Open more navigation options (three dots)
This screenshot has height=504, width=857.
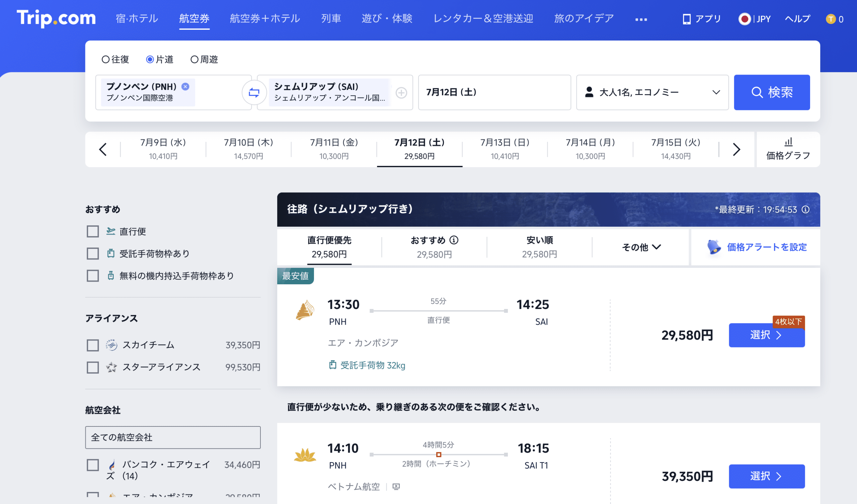tap(641, 20)
